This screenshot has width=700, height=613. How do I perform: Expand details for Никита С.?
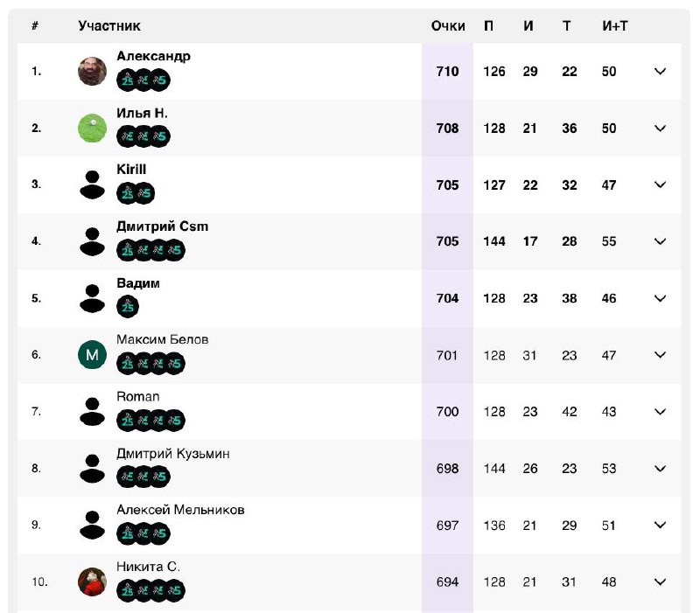[660, 582]
